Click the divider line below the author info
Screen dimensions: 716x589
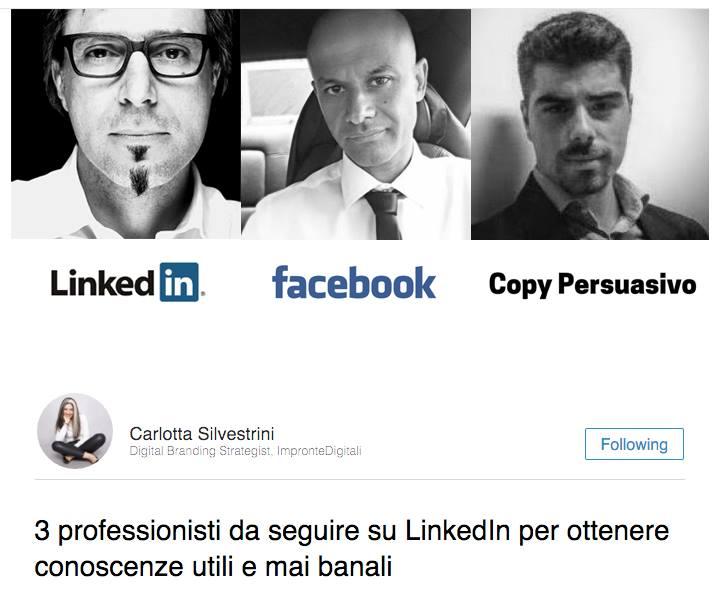point(360,479)
